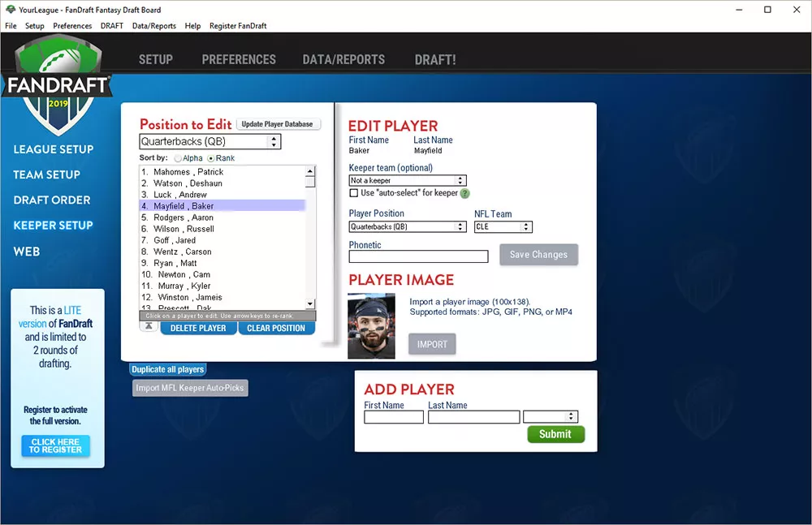The width and height of the screenshot is (812, 525).
Task: Open the Help menu
Action: (192, 26)
